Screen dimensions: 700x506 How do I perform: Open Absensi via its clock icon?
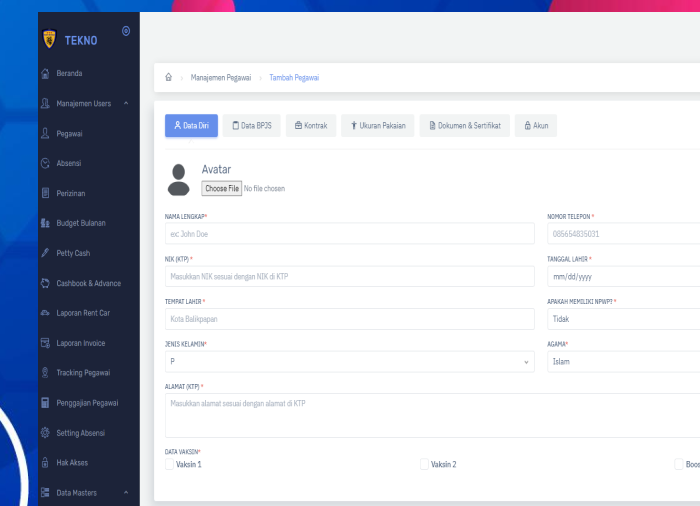click(x=45, y=163)
